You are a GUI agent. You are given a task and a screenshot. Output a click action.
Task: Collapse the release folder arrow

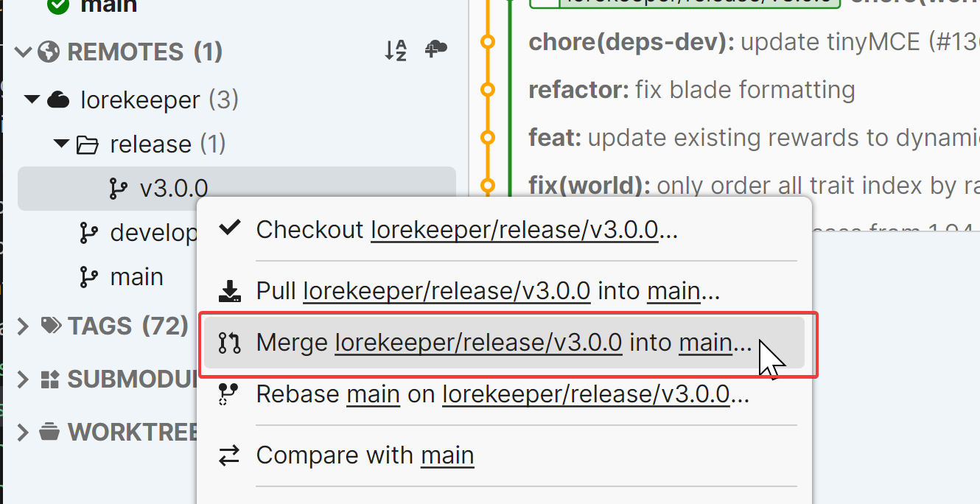pyautogui.click(x=61, y=144)
